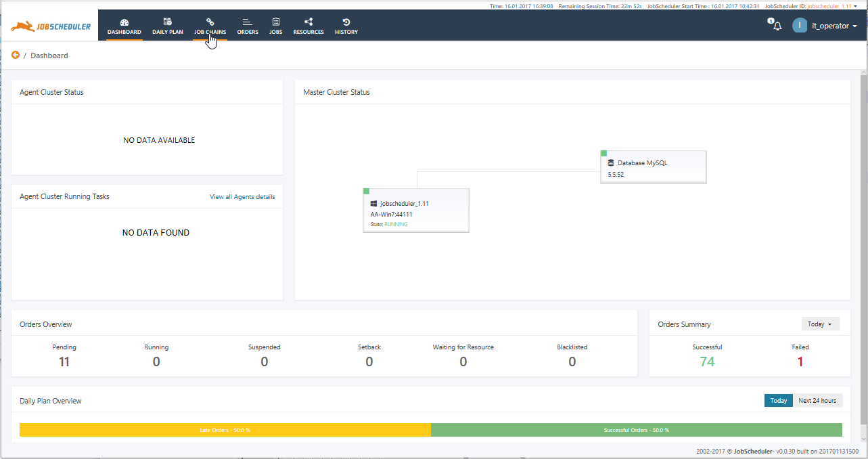Expand the Orders Summary Today dropdown
868x459 pixels.
coord(820,324)
